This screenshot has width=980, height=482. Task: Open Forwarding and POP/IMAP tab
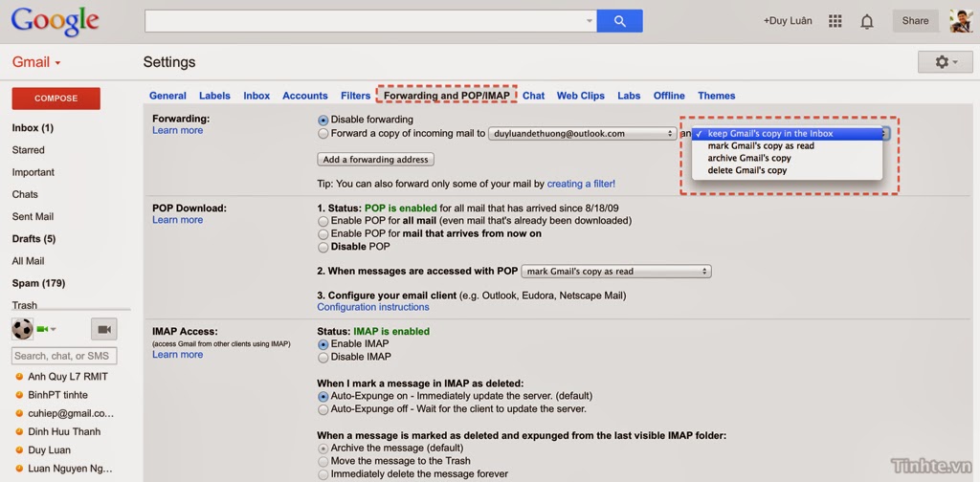coord(447,96)
